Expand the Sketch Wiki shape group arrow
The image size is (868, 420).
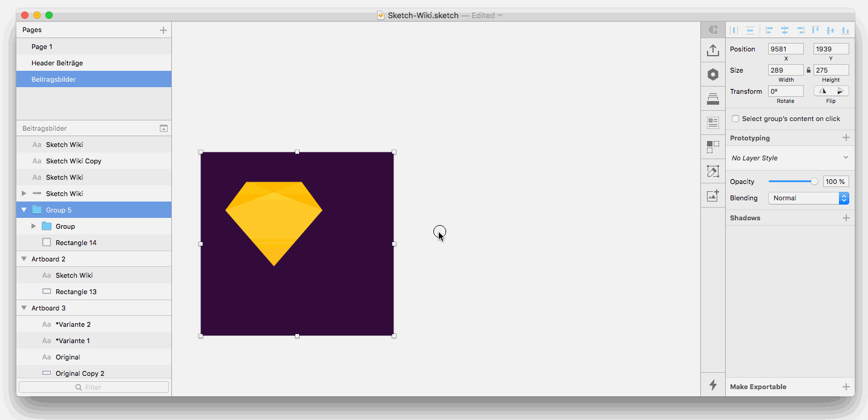[24, 194]
